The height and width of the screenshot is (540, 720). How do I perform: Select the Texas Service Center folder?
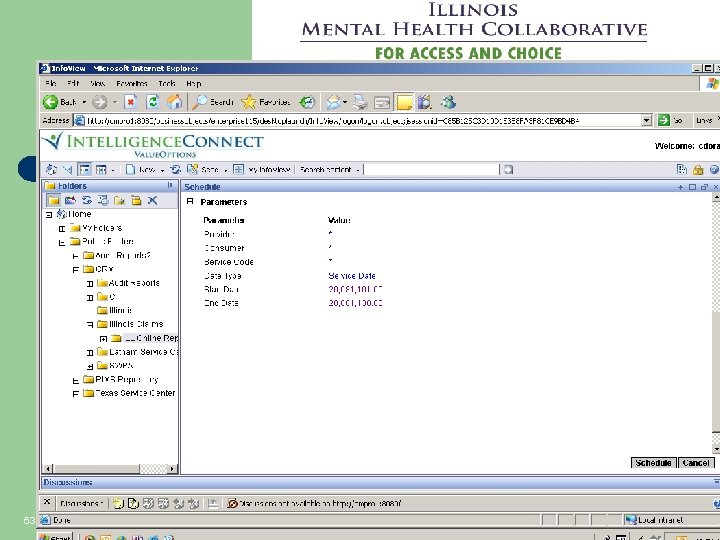(x=135, y=393)
